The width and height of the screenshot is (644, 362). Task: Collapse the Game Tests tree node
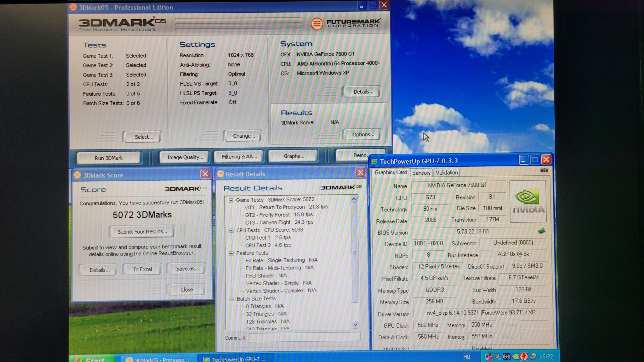tap(231, 200)
